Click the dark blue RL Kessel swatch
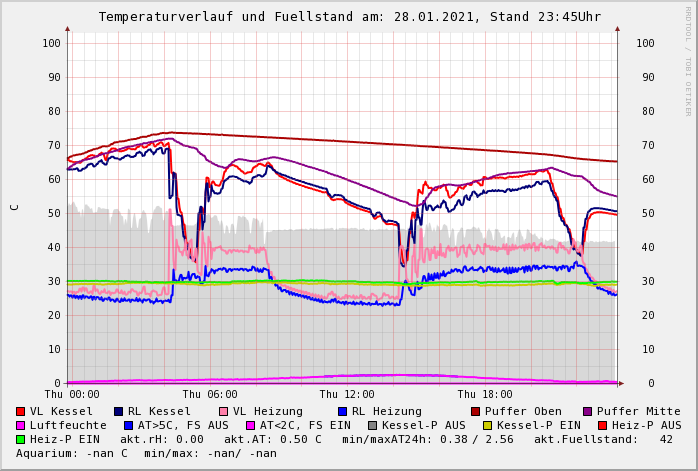 [x=119, y=411]
